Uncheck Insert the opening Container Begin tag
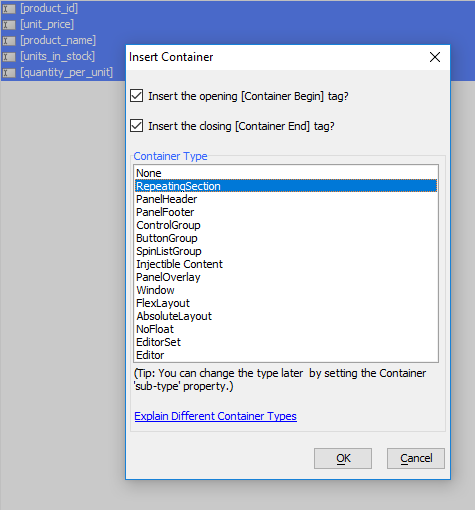Viewport: 475px width, 510px height. (137, 96)
